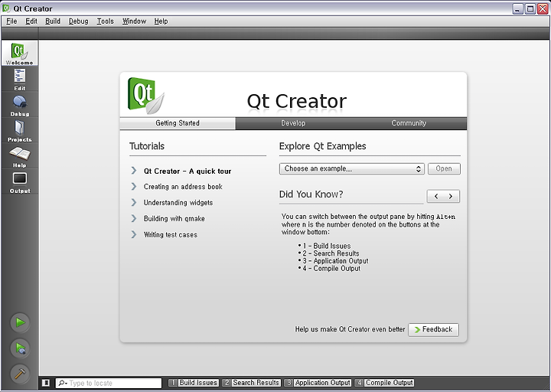Viewport: 551px width, 392px height.
Task: Open the Debug menu
Action: click(x=78, y=21)
